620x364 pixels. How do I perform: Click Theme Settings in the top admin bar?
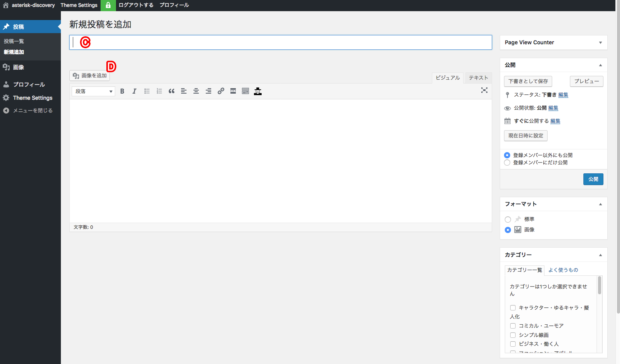pos(79,5)
